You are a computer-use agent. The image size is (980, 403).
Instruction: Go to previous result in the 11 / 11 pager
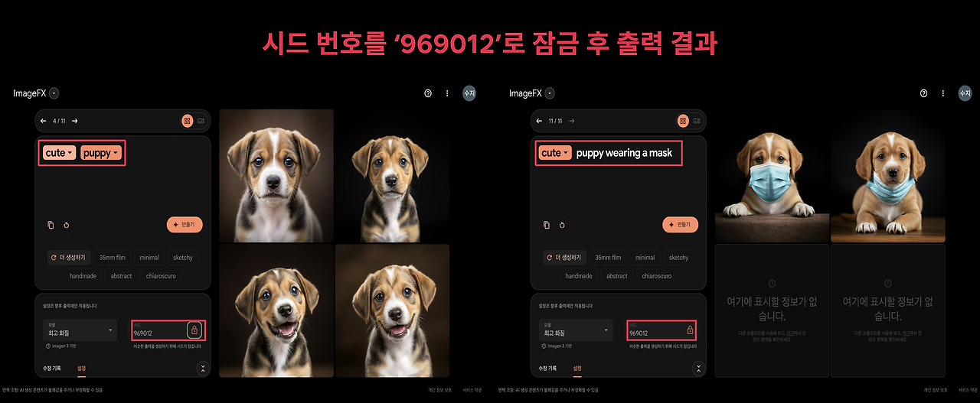pos(538,121)
